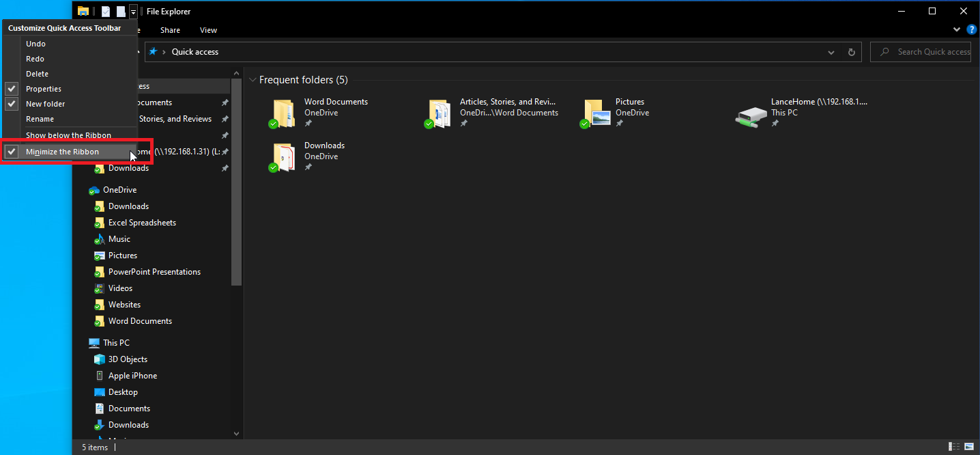This screenshot has width=980, height=455.
Task: Click the navigation pane scroll-up arrow
Action: pyautogui.click(x=237, y=72)
